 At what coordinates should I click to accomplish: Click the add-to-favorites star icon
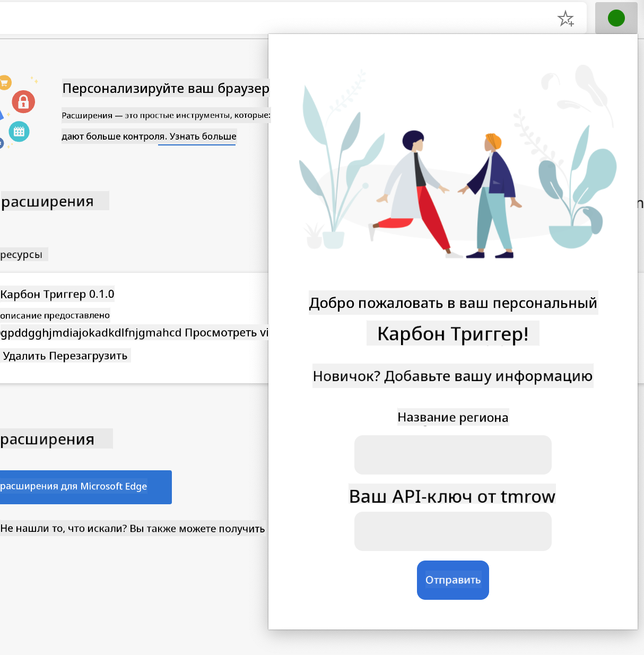(x=565, y=19)
